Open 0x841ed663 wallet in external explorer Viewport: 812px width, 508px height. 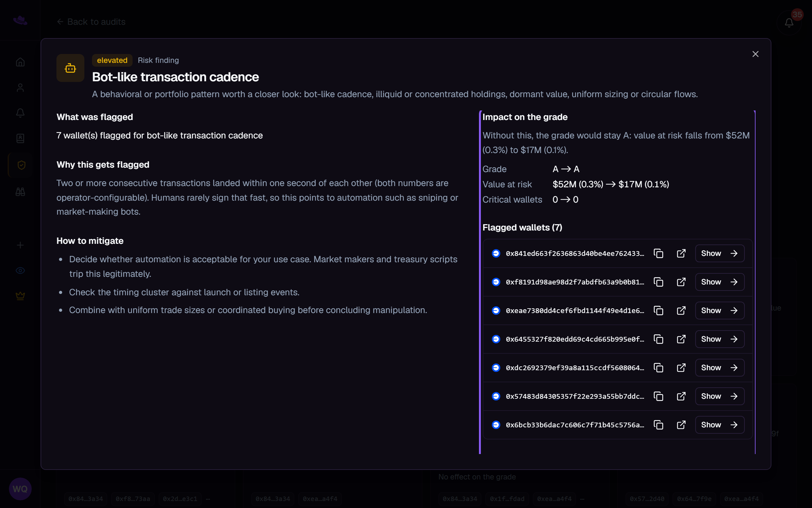[681, 253]
